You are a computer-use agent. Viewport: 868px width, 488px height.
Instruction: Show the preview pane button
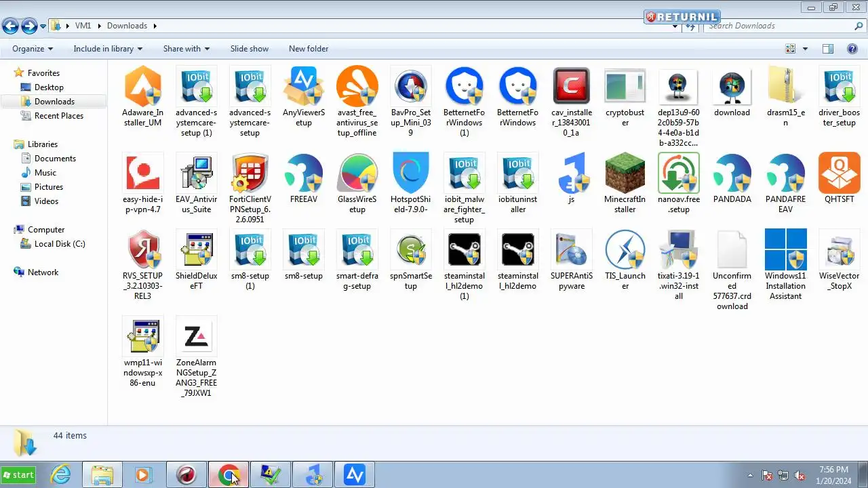[828, 49]
